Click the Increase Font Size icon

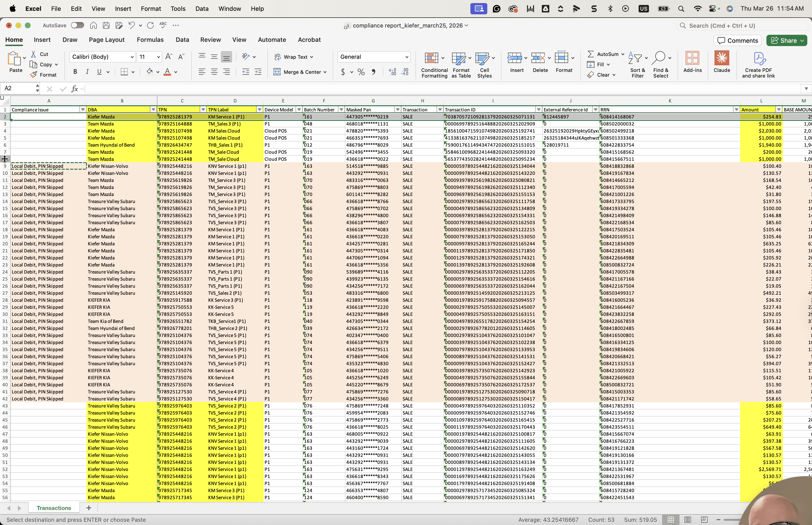pos(169,57)
